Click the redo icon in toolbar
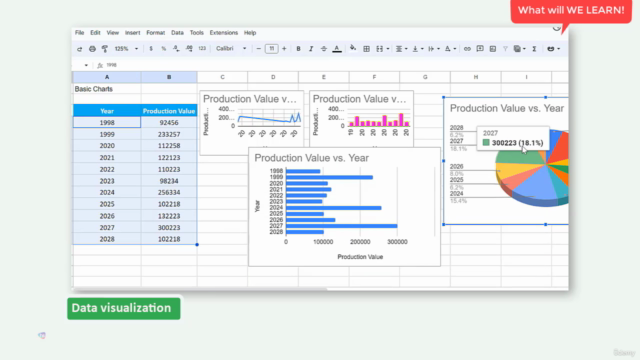This screenshot has height=360, width=640. 80,49
